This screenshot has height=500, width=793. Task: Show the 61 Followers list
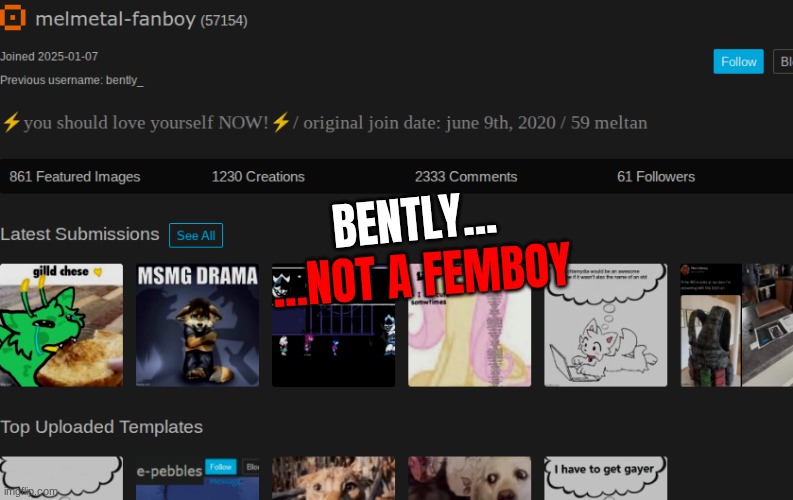point(656,176)
